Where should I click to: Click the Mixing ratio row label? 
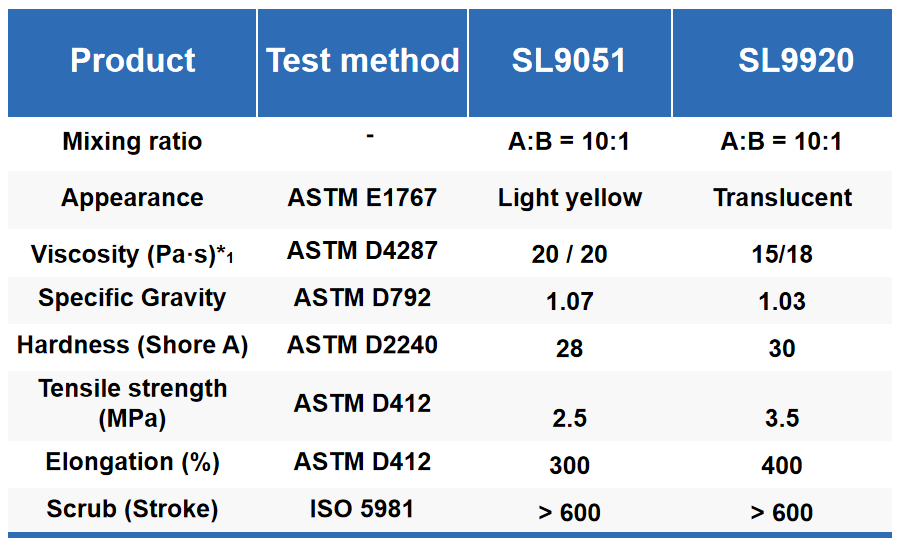(132, 142)
